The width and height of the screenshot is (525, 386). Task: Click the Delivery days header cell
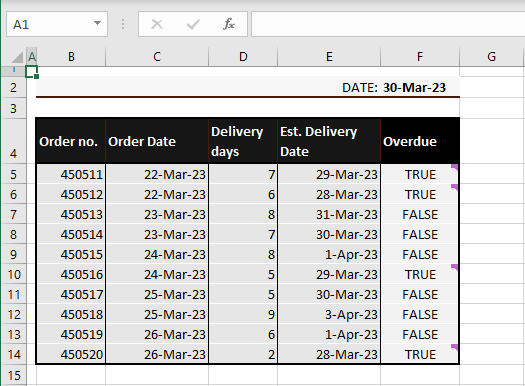point(243,141)
